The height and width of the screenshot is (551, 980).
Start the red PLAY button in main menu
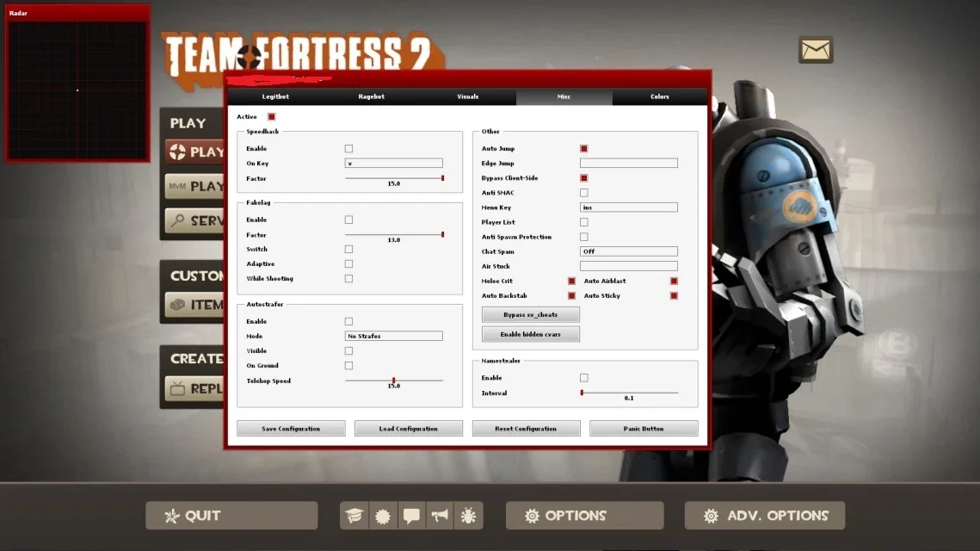pyautogui.click(x=195, y=152)
